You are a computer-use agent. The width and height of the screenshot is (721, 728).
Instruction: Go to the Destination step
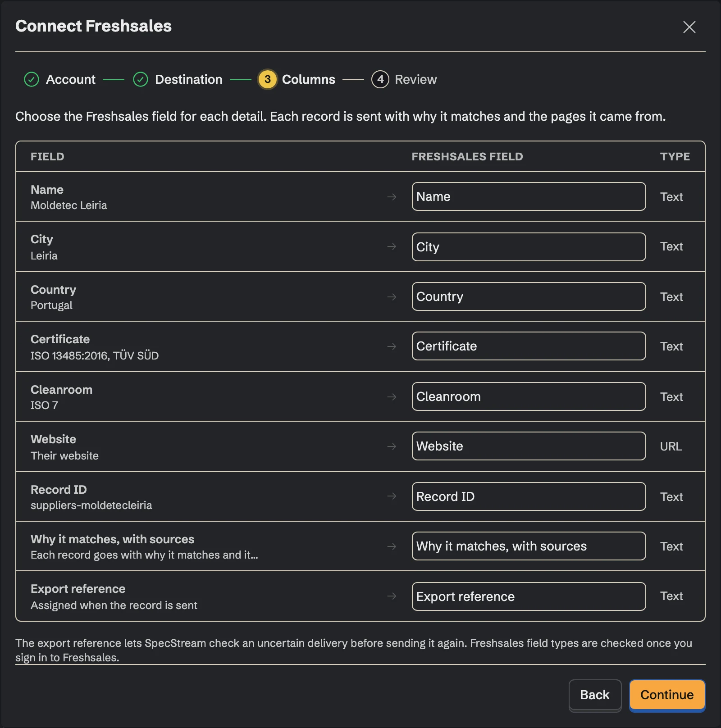point(189,79)
